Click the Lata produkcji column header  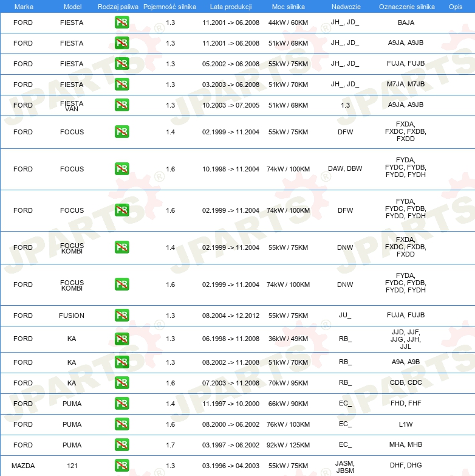(231, 7)
